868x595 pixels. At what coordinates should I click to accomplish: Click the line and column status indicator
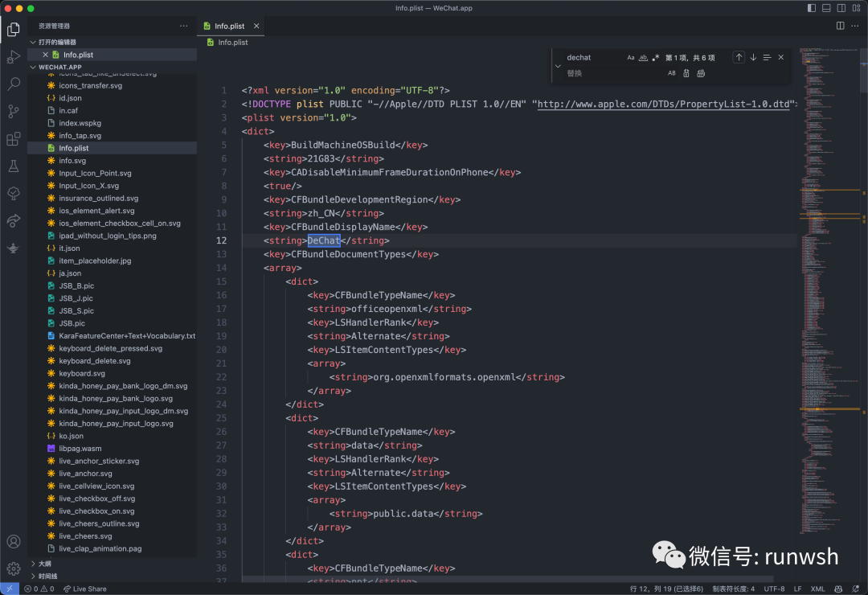666,589
